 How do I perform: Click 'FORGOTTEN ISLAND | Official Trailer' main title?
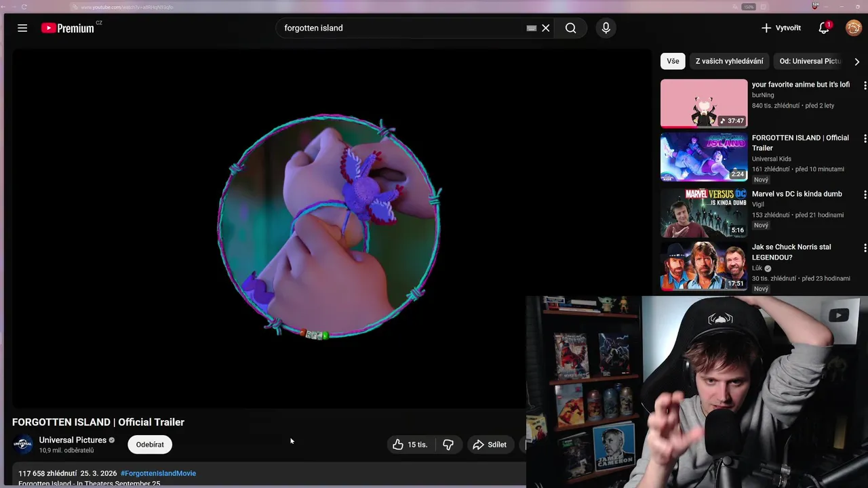coord(98,422)
